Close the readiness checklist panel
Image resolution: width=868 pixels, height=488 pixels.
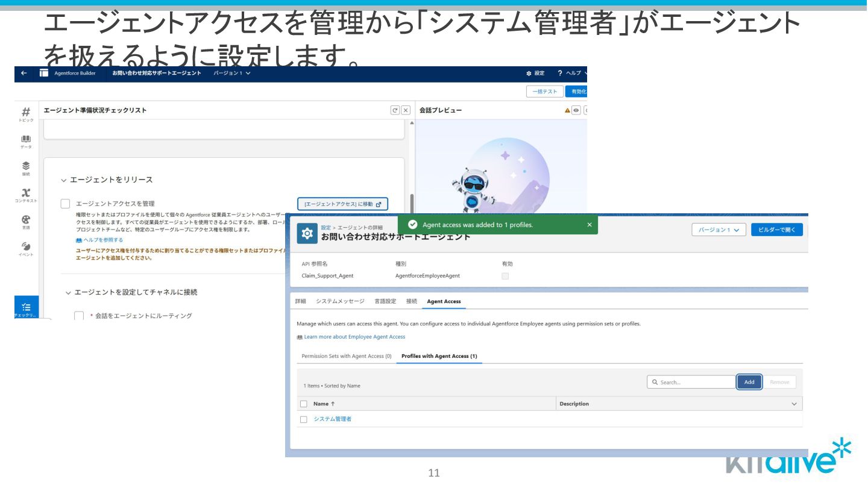[x=406, y=110]
